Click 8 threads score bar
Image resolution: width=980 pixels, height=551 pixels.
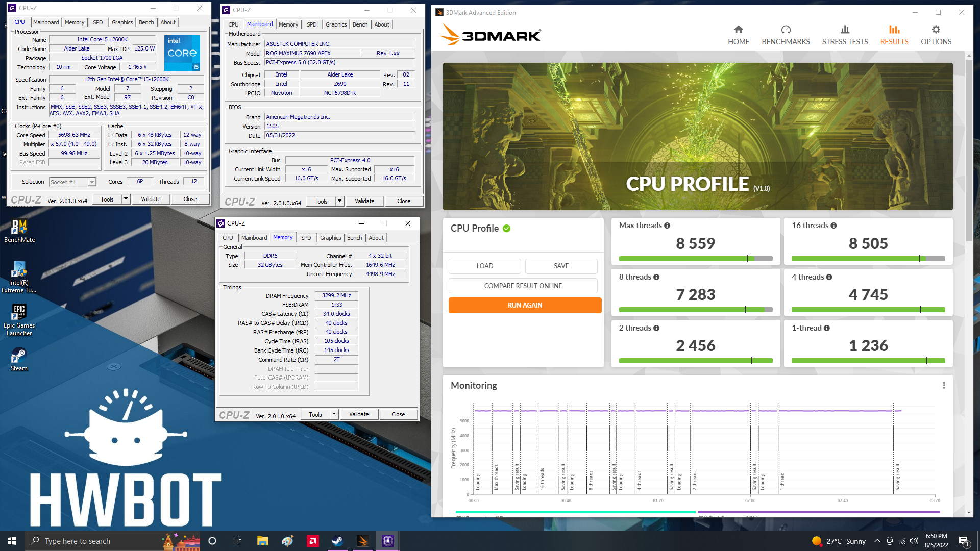(696, 310)
